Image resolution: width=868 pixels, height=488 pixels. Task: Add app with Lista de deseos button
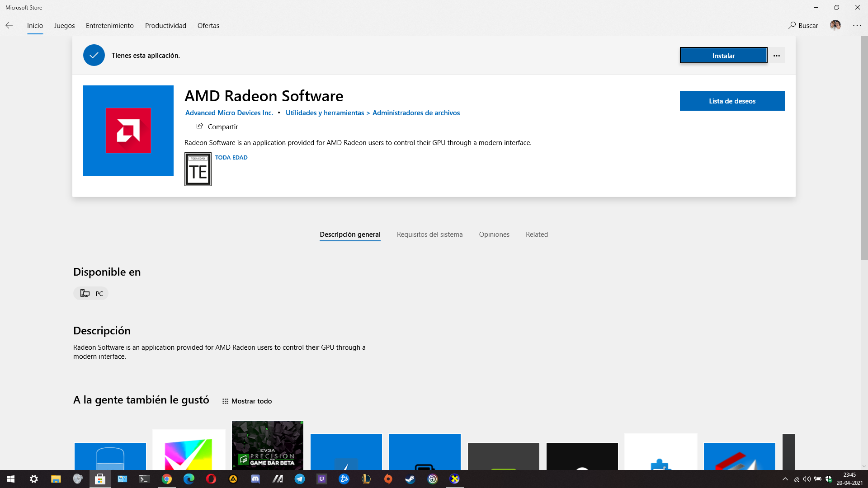(x=732, y=101)
